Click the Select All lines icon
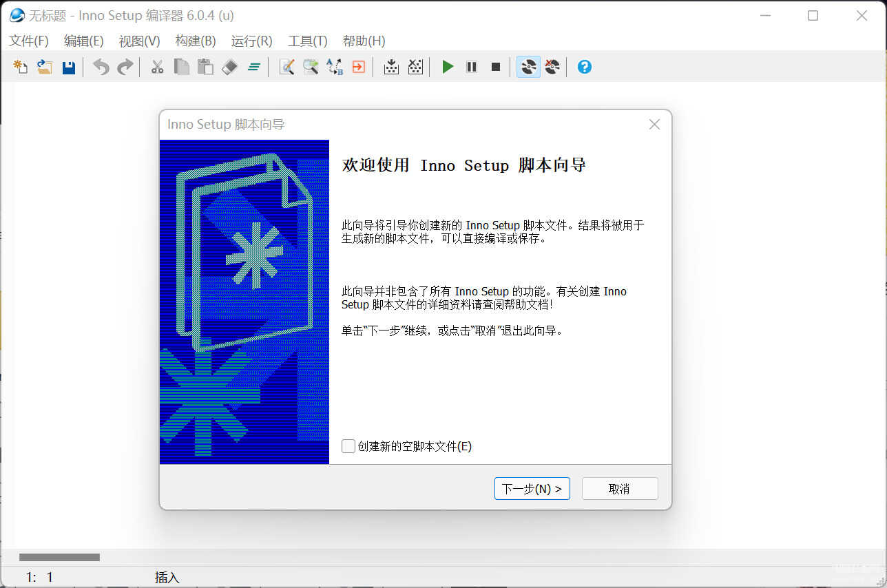887x588 pixels. 253,67
